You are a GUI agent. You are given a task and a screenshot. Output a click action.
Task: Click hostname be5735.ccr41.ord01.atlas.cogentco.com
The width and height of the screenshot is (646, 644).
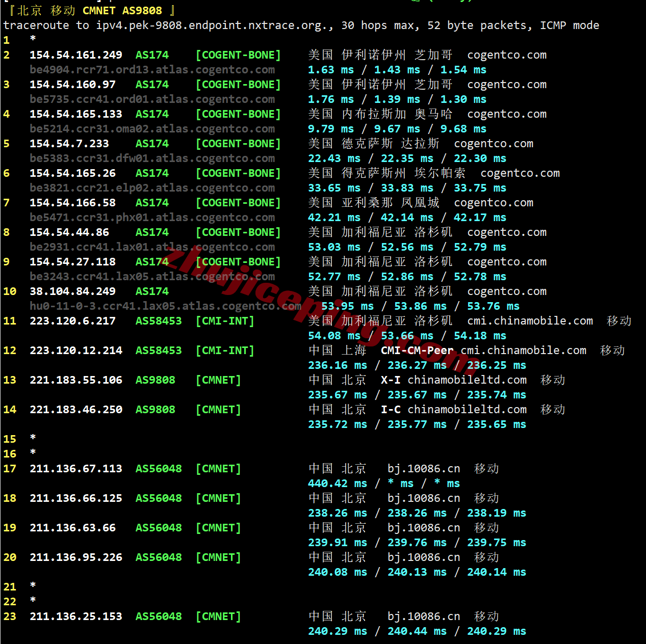(152, 99)
